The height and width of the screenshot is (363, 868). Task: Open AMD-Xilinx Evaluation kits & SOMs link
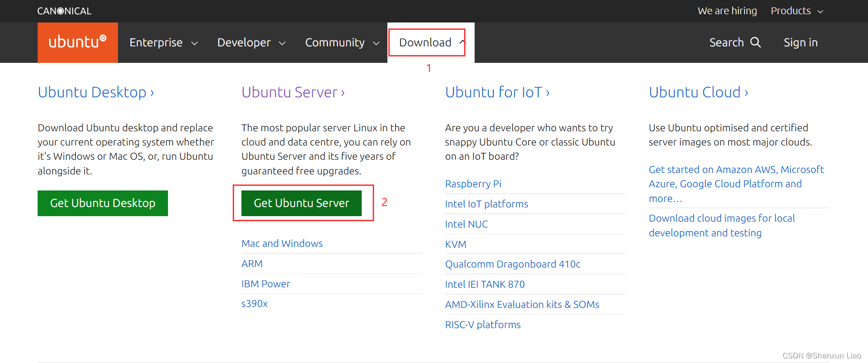pos(522,305)
